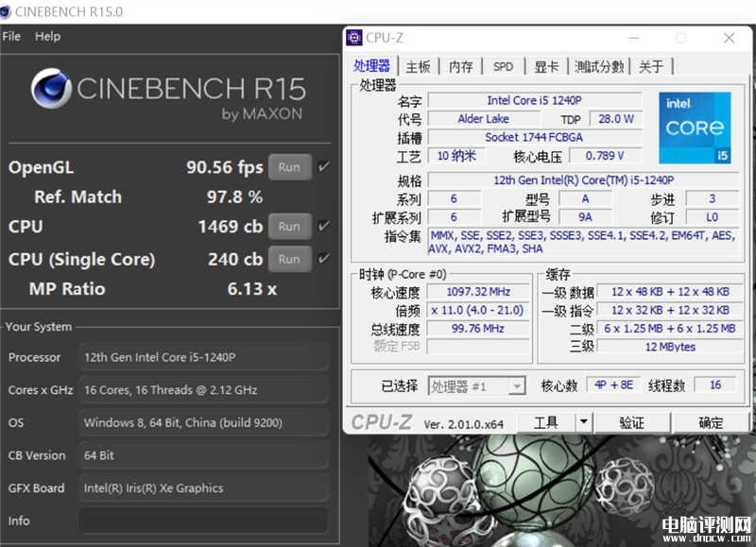Viewport: 756px width, 547px height.
Task: Click the x 11.0 (4.0 - 21.0) multiplier value
Action: (x=478, y=310)
